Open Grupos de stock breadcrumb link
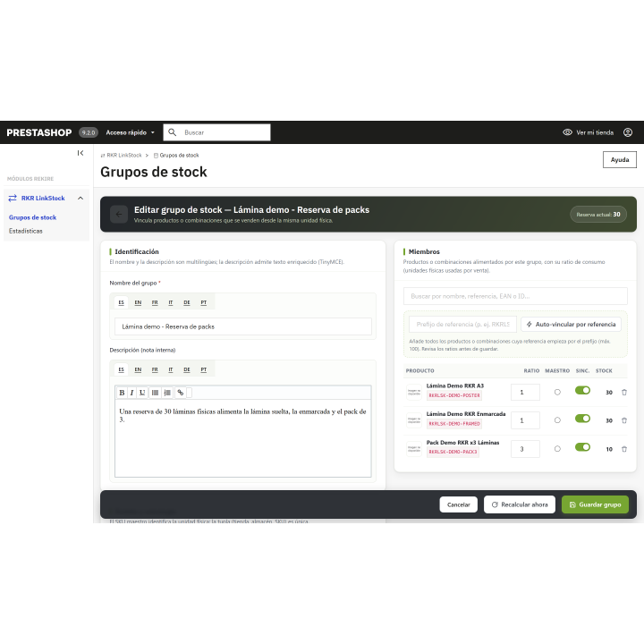Screen dimensions: 644x644 [176, 156]
